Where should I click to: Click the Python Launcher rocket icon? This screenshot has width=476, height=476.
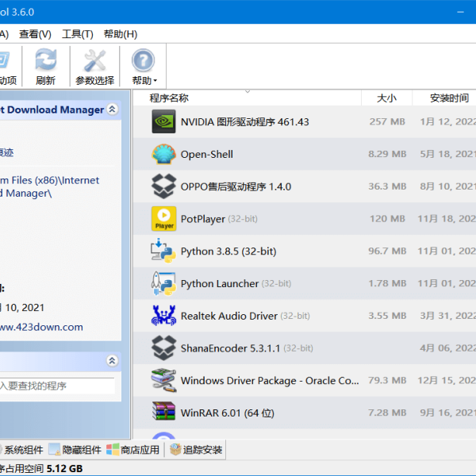click(x=163, y=283)
